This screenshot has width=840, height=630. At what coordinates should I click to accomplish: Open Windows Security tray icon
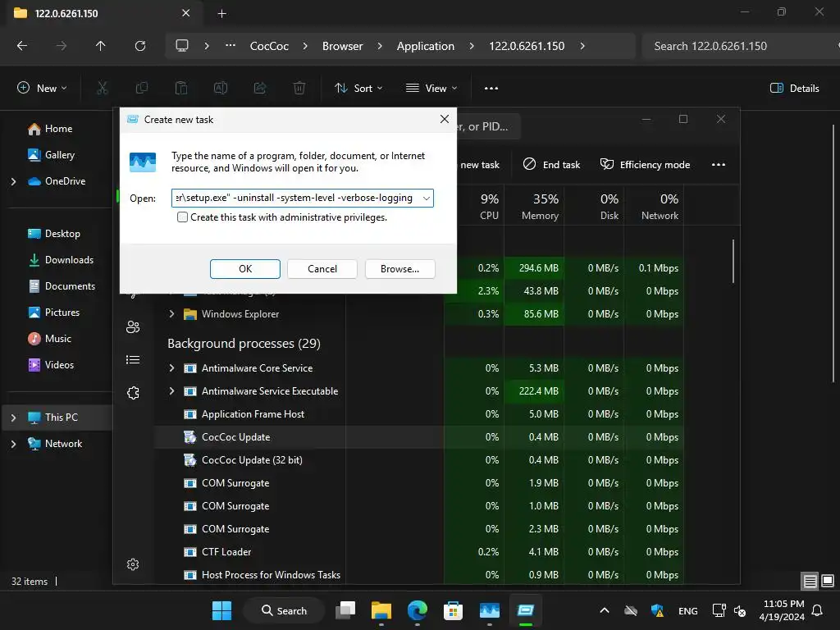pyautogui.click(x=658, y=610)
